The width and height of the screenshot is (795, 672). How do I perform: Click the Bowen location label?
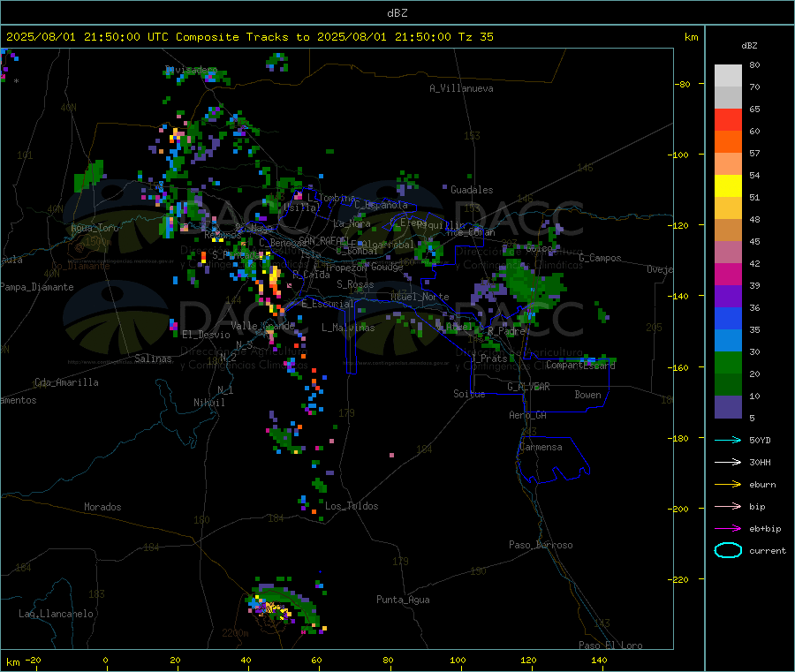click(x=587, y=395)
